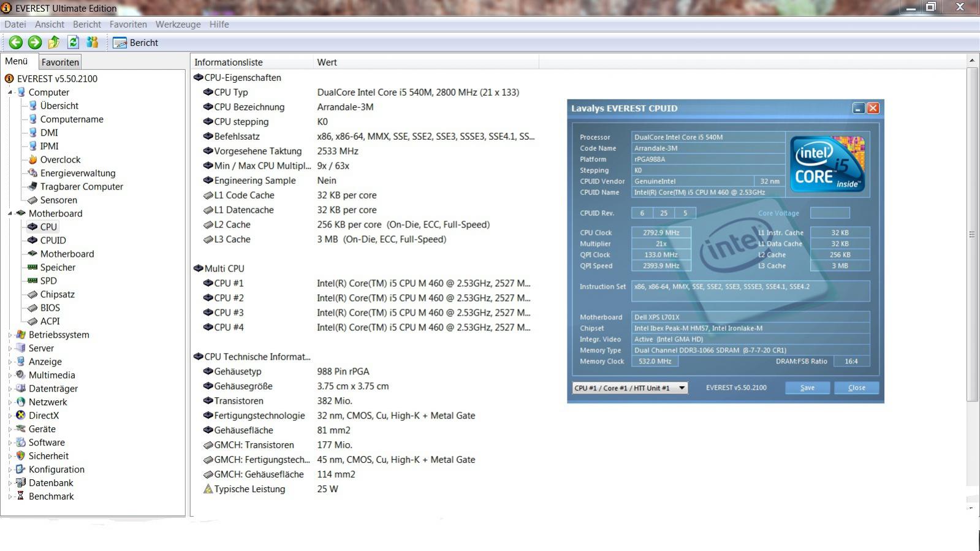Click the green Forward arrow toolbar icon
The image size is (980, 551).
(x=35, y=42)
